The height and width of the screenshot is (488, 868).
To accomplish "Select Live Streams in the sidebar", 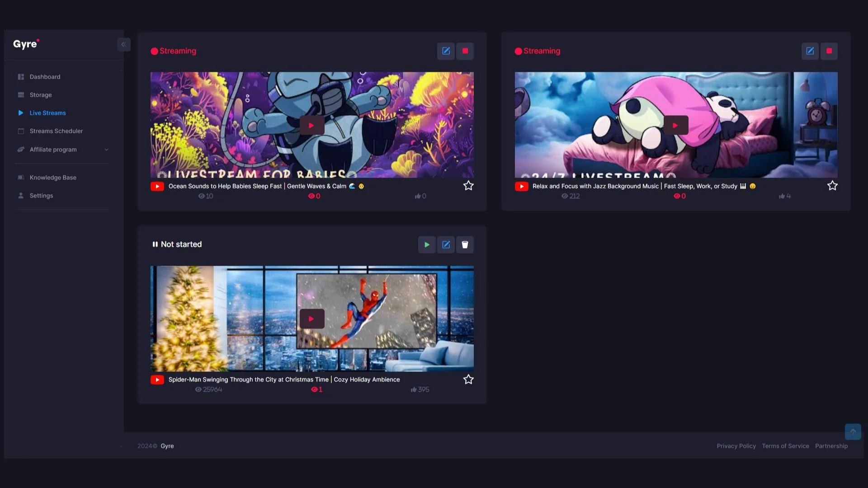I will (47, 113).
